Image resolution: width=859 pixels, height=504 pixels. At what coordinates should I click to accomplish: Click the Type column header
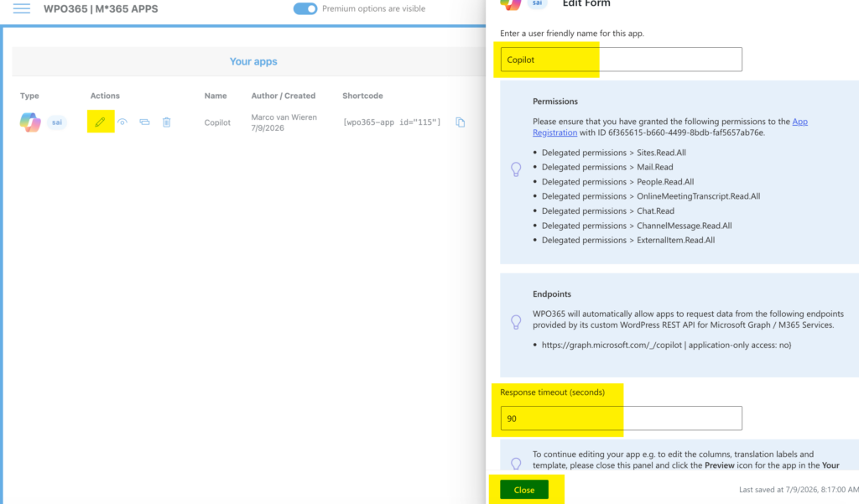click(29, 96)
